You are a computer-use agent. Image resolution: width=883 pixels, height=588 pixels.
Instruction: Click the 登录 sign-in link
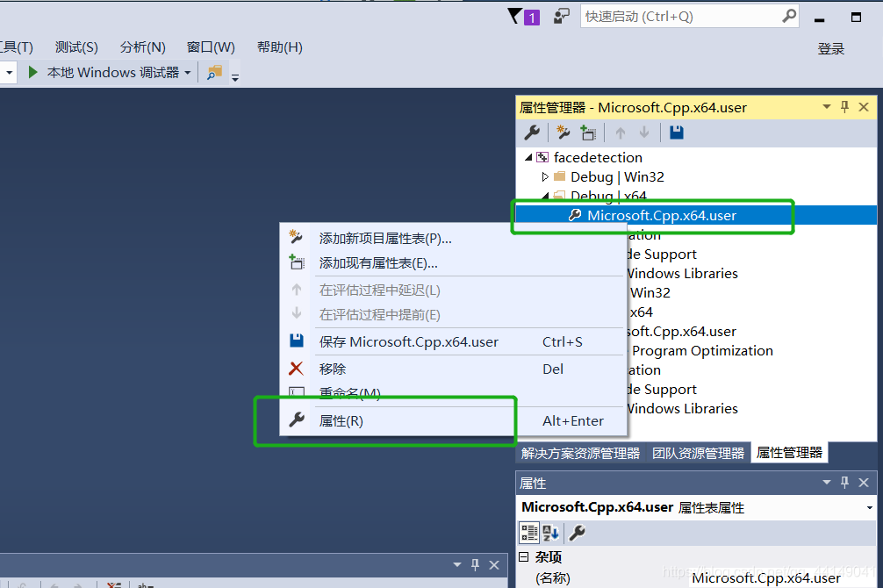tap(830, 49)
